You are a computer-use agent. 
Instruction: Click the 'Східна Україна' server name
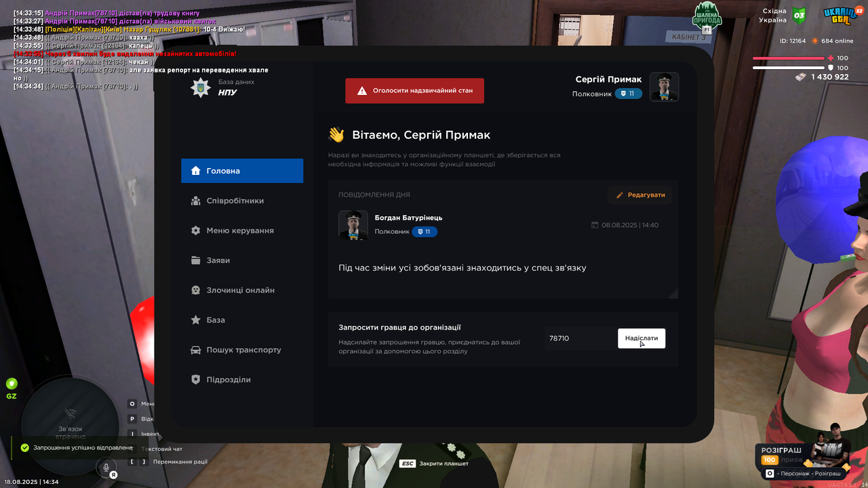click(x=773, y=16)
